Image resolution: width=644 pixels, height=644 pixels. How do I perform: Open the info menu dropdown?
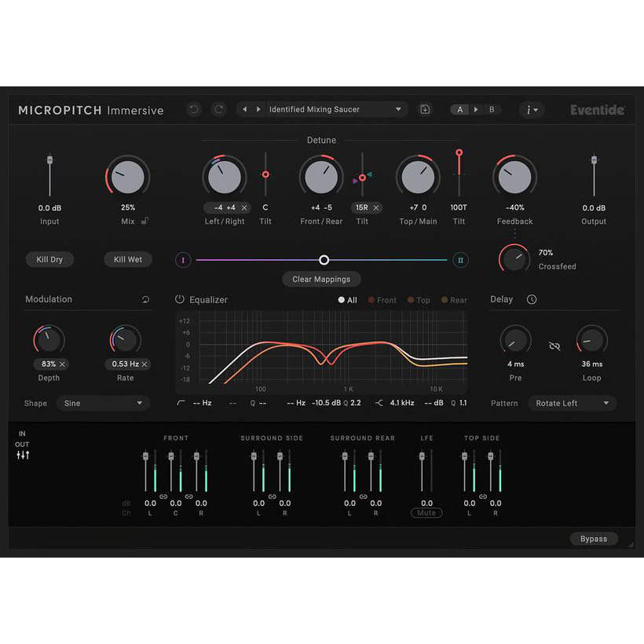tap(532, 110)
